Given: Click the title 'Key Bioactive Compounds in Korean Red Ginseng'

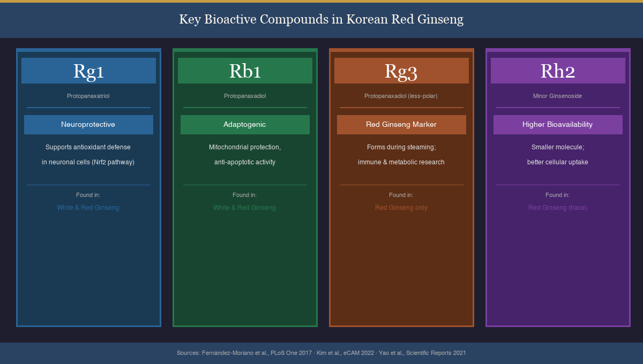Looking at the screenshot, I should 321,19.
